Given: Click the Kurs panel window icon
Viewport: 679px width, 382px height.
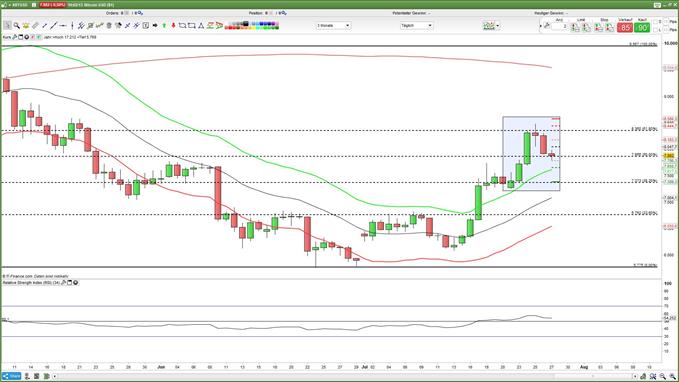Looking at the screenshot, I should click(20, 37).
